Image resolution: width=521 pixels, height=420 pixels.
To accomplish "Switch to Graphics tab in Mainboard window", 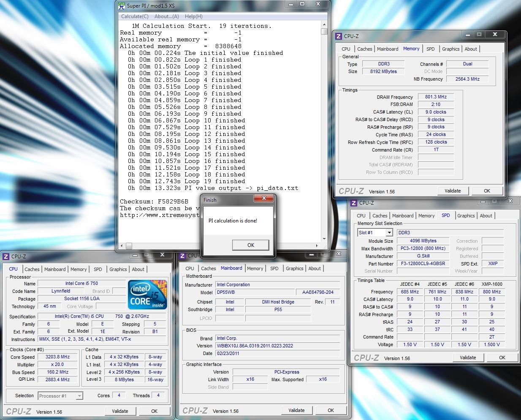I will tap(295, 268).
